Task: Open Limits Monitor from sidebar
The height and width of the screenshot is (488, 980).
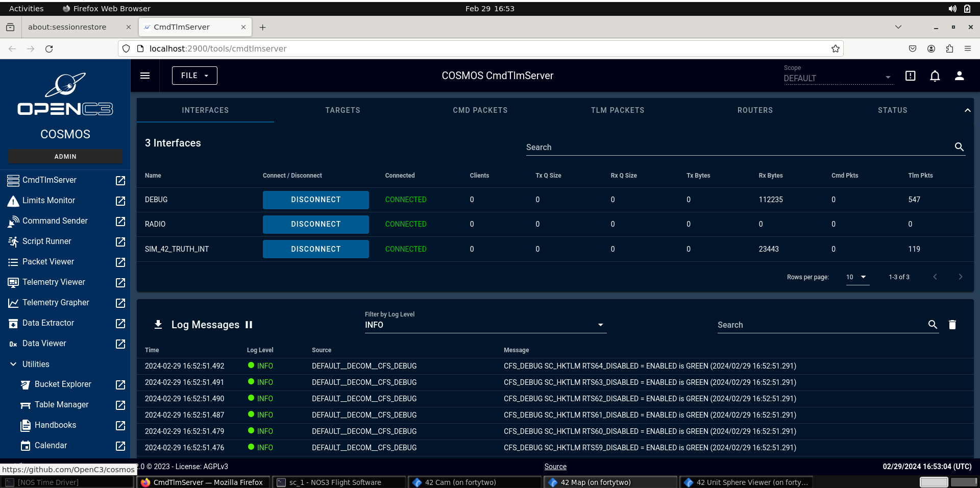Action: (48, 201)
